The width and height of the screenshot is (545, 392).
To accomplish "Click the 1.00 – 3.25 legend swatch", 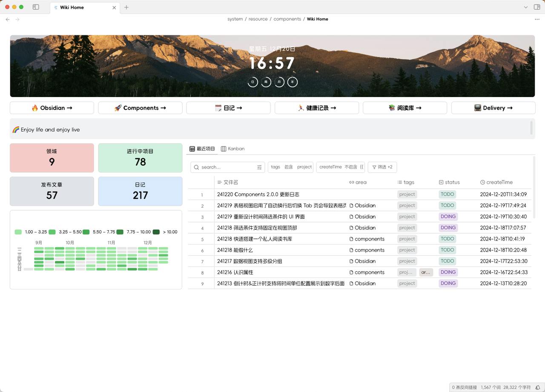I will (x=18, y=232).
